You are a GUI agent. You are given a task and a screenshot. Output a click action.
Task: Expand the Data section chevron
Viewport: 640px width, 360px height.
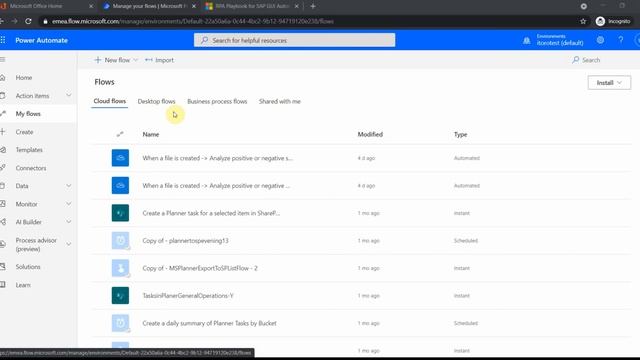[x=69, y=186]
